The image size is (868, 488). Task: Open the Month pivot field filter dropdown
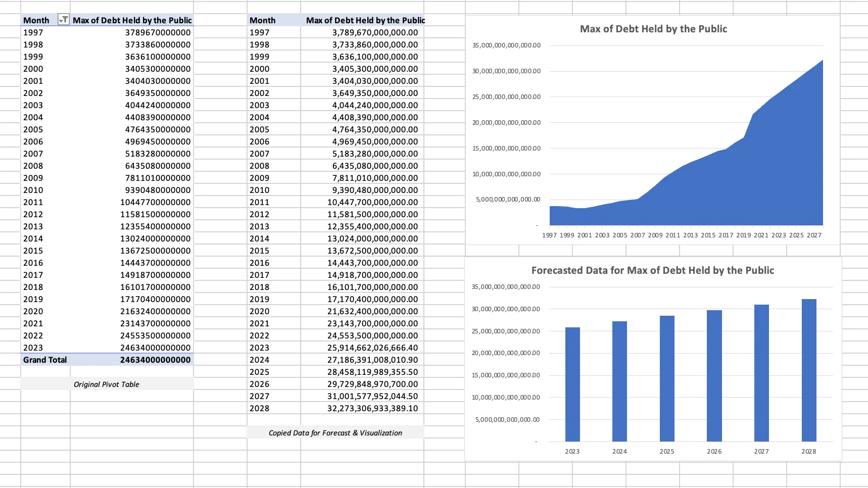pyautogui.click(x=64, y=20)
